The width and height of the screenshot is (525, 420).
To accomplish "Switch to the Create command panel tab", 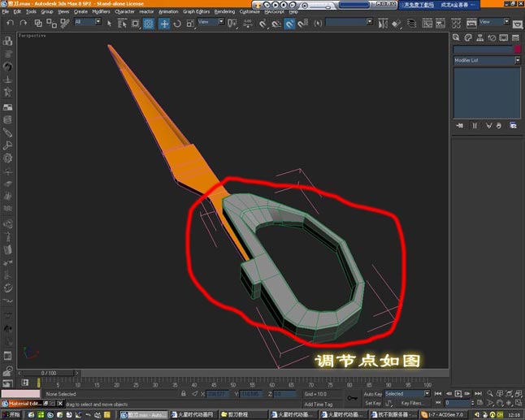I will (456, 38).
